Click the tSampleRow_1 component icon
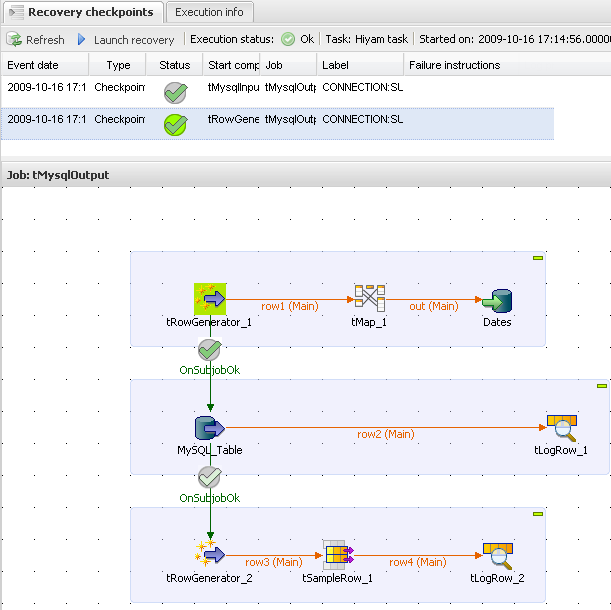The width and height of the screenshot is (611, 610). click(337, 555)
